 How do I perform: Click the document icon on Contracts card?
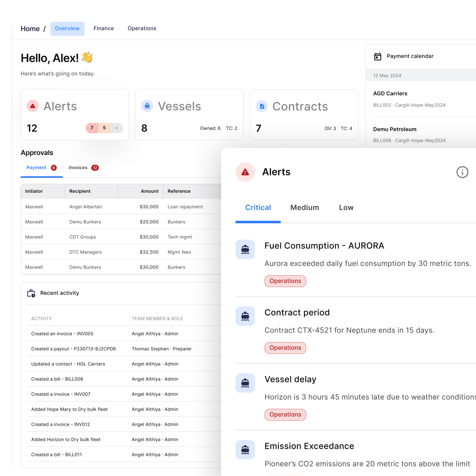(262, 106)
